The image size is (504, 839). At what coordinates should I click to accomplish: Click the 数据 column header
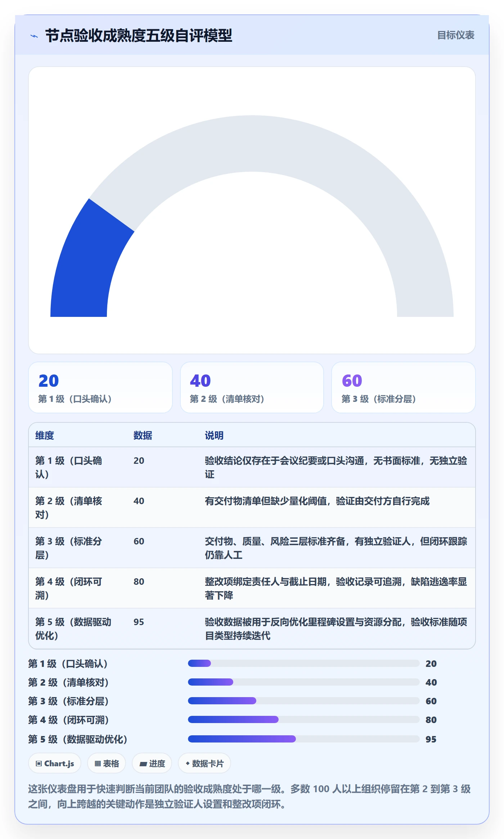[x=143, y=435]
